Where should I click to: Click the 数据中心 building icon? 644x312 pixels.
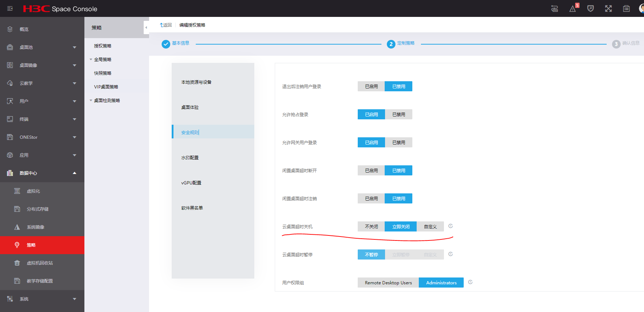(10, 173)
